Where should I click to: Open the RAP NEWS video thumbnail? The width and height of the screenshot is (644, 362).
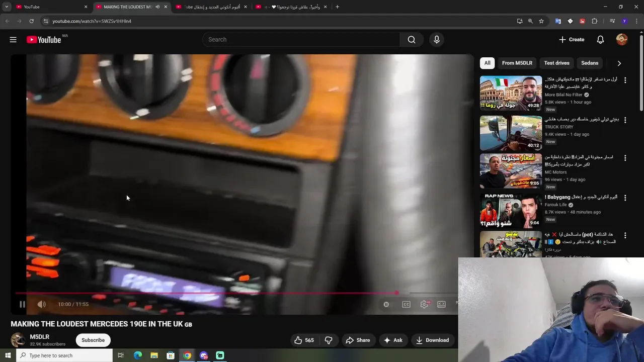(x=511, y=211)
